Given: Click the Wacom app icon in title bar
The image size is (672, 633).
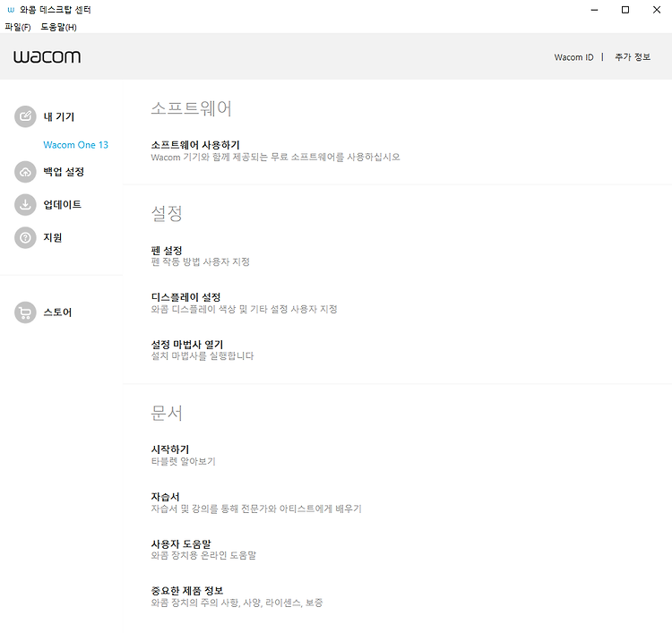Looking at the screenshot, I should (x=11, y=10).
